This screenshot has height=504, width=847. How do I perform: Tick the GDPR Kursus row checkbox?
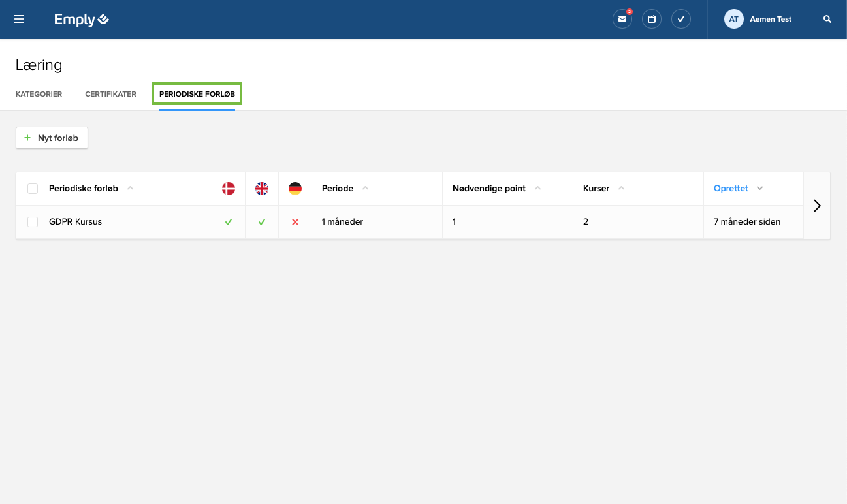click(33, 222)
